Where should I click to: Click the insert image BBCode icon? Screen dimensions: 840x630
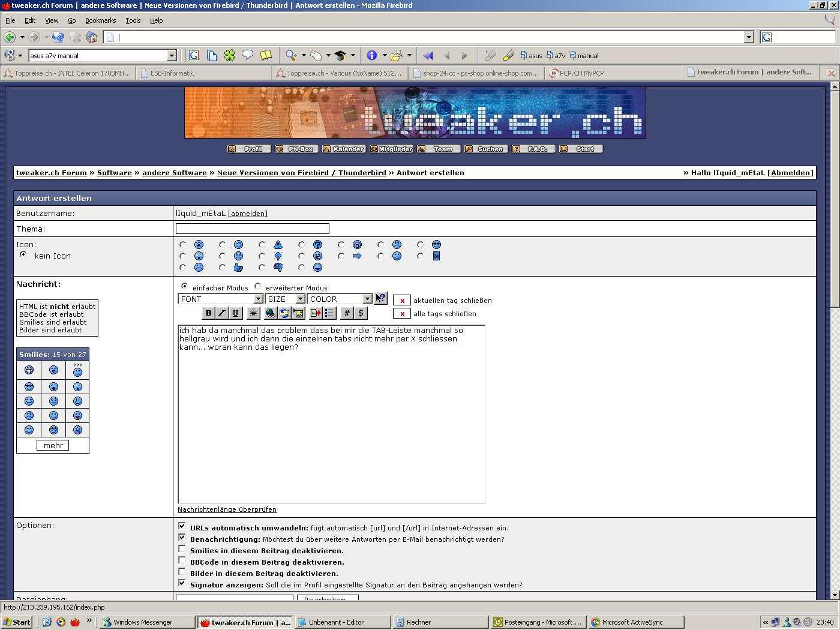point(299,313)
